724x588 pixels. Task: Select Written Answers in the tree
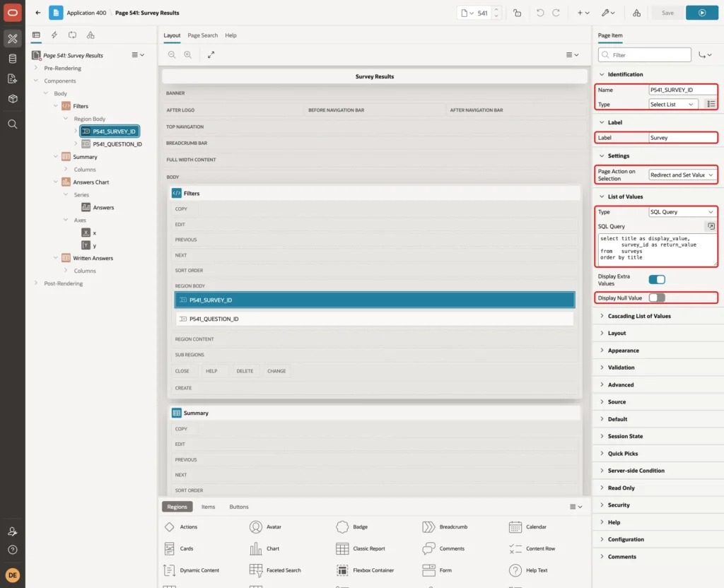pyautogui.click(x=93, y=259)
